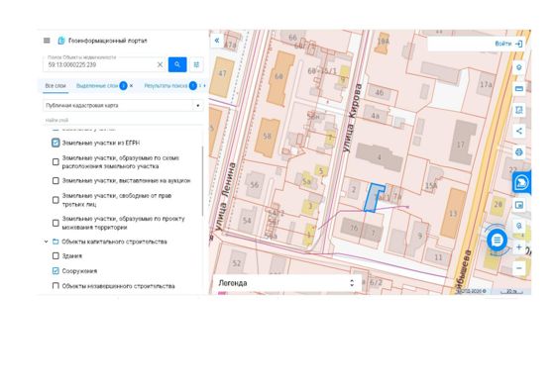Locate my position on map

click(x=519, y=226)
